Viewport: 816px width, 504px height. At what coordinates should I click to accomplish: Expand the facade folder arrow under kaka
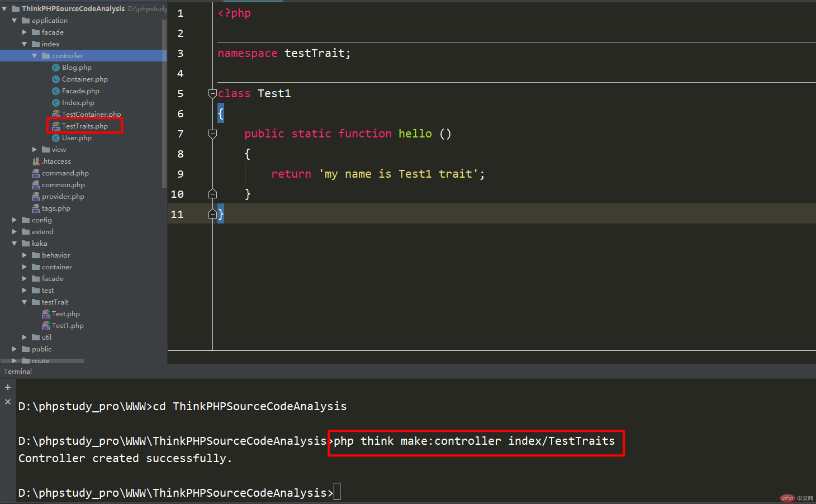click(x=25, y=279)
